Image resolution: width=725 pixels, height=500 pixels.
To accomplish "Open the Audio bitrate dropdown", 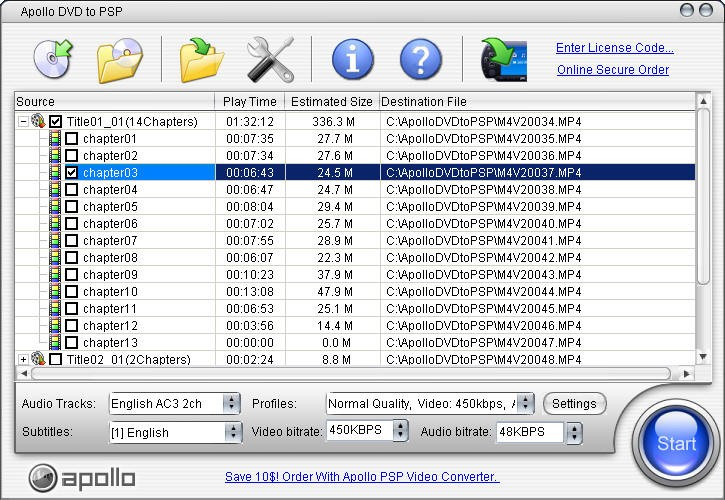I will (574, 432).
